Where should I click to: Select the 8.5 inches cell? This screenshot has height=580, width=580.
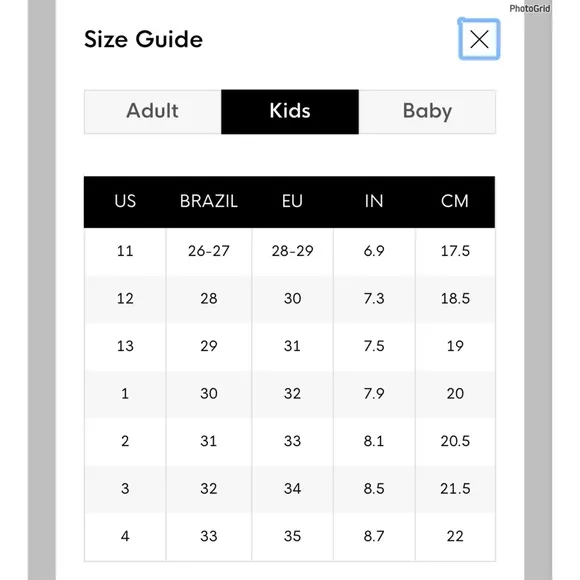[x=374, y=489]
